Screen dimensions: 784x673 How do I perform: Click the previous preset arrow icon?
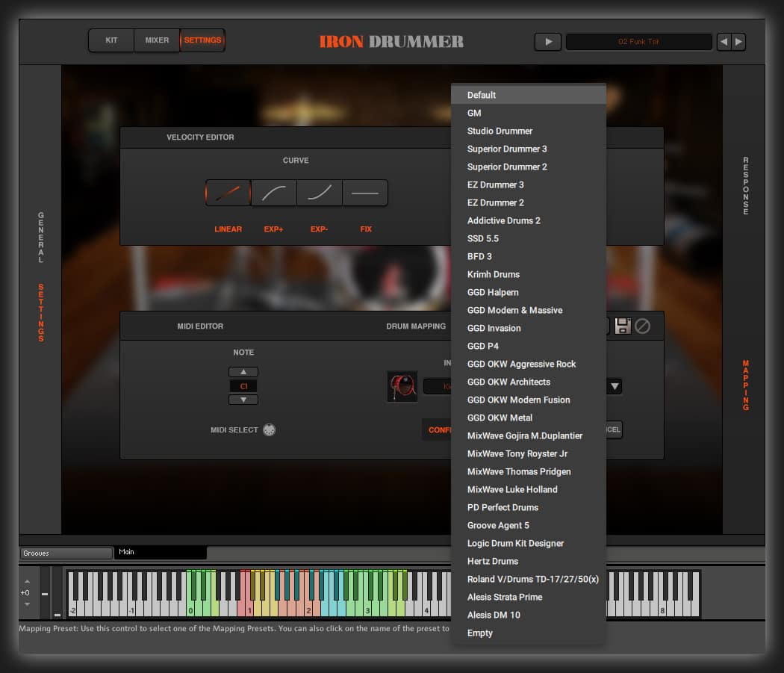point(724,42)
